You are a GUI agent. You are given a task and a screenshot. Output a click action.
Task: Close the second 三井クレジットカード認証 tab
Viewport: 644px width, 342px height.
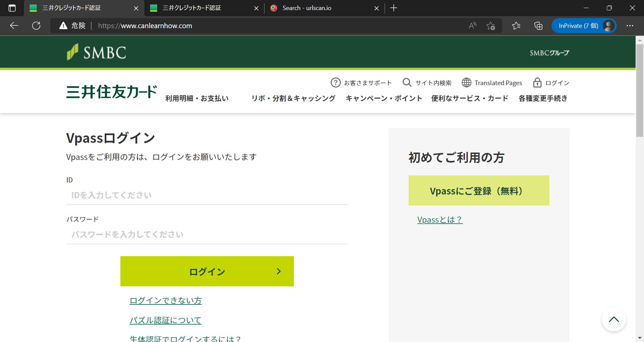click(x=256, y=8)
